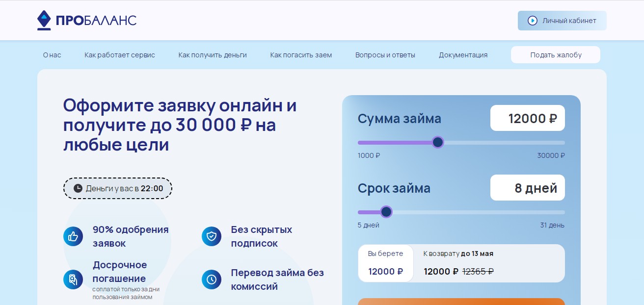
Task: Click the ПРОБАЛАНС logo text
Action: (96, 21)
